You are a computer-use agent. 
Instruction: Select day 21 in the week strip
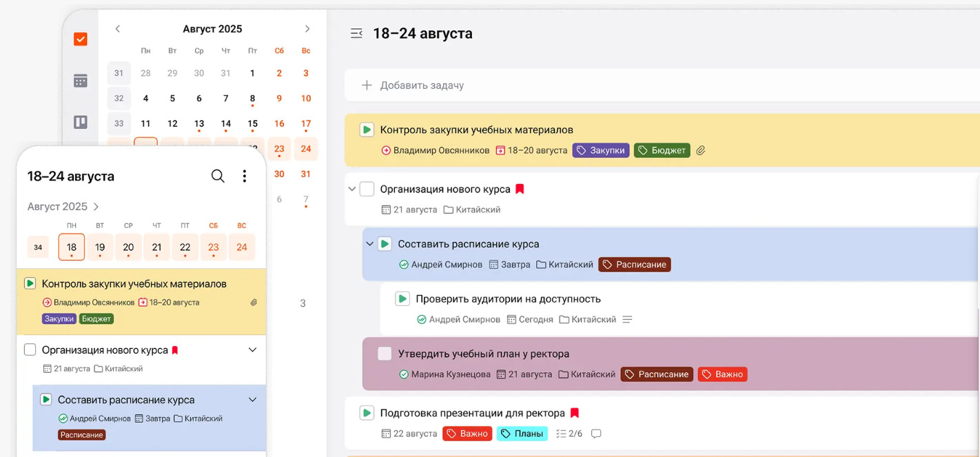click(x=156, y=247)
